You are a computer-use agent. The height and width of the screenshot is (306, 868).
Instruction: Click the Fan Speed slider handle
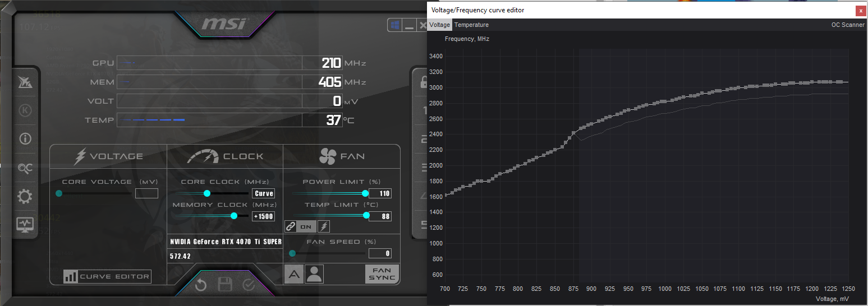pyautogui.click(x=292, y=253)
